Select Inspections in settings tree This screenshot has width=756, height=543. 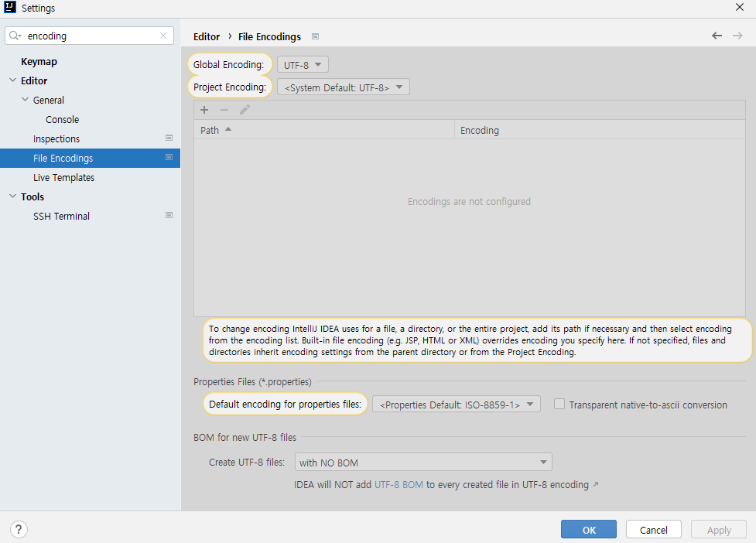(56, 138)
